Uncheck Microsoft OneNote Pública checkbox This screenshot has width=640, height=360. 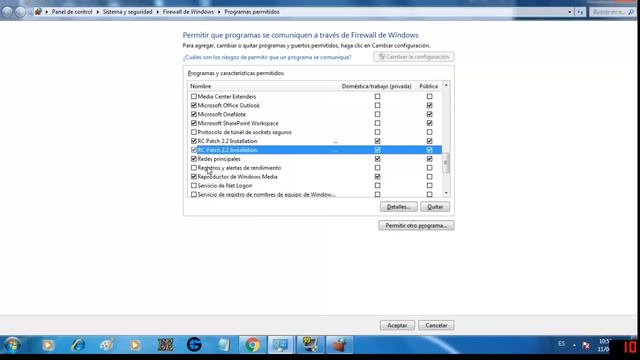pyautogui.click(x=429, y=114)
